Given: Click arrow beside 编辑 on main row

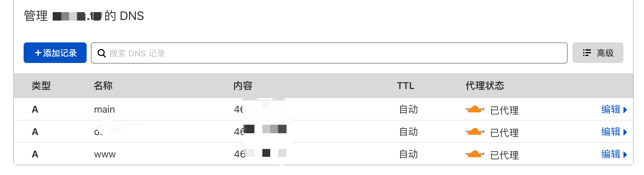Looking at the screenshot, I should [625, 110].
